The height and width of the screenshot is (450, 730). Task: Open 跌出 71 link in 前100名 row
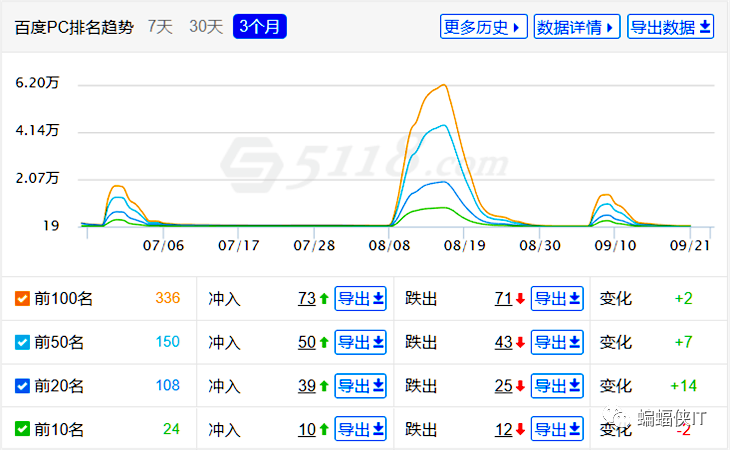pos(503,298)
